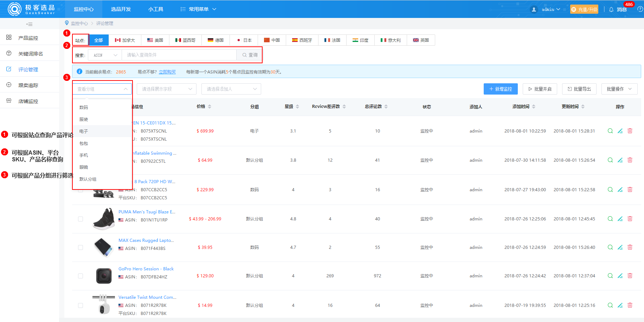Image resolution: width=644 pixels, height=322 pixels.
Task: Delete the Inflatable Swimming row
Action: click(630, 160)
